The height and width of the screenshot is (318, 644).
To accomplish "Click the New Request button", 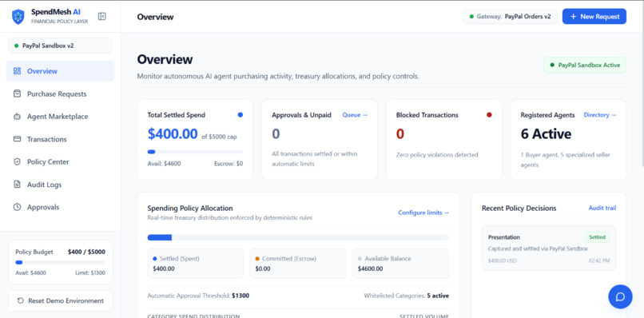I will pyautogui.click(x=594, y=17).
